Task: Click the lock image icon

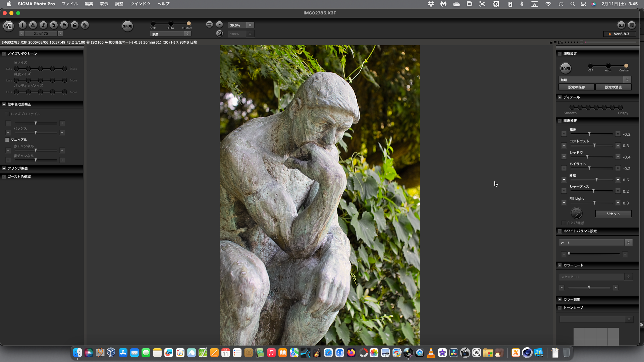Action: [74, 25]
